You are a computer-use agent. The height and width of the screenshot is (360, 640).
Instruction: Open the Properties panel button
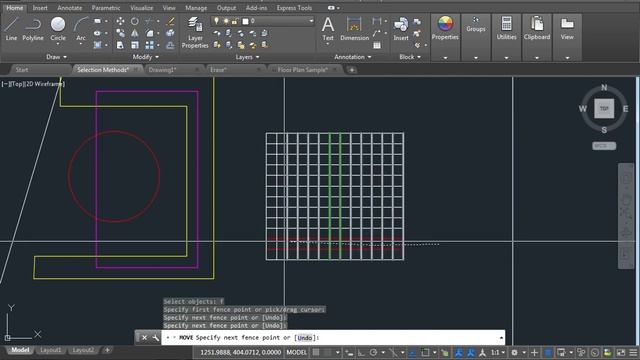445,37
